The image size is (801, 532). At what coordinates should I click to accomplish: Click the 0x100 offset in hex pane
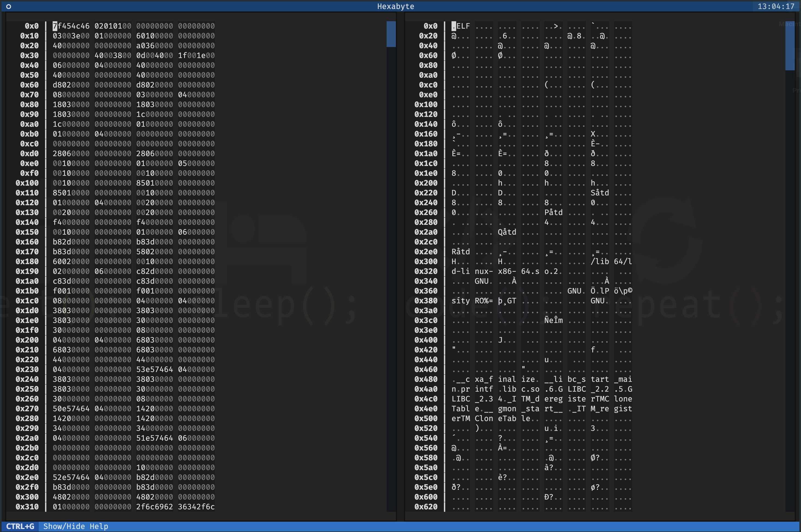[27, 183]
